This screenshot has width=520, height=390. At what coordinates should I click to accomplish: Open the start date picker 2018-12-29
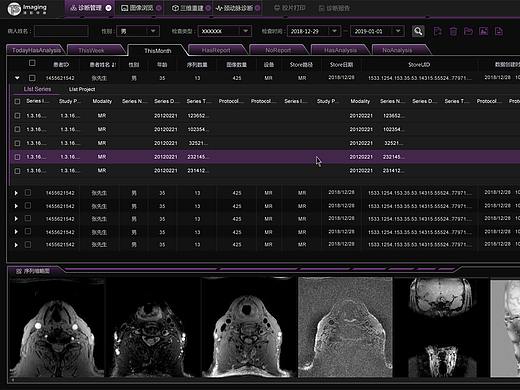pos(314,31)
